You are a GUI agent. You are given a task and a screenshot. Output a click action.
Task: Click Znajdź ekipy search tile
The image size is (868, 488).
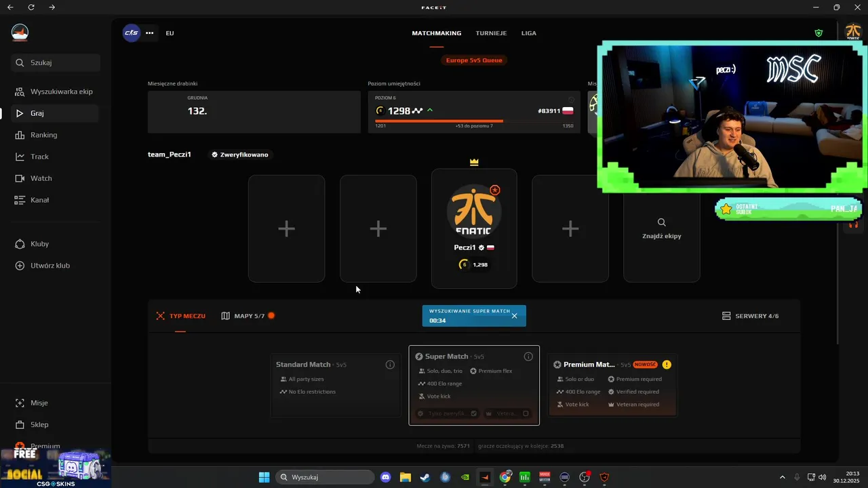tap(662, 228)
